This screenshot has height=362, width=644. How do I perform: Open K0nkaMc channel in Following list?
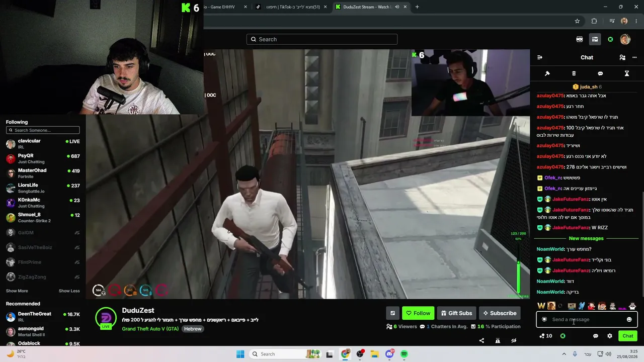43,203
